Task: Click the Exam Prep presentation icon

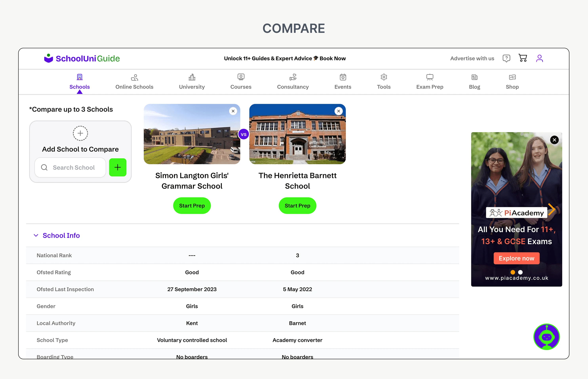Action: coord(430,77)
